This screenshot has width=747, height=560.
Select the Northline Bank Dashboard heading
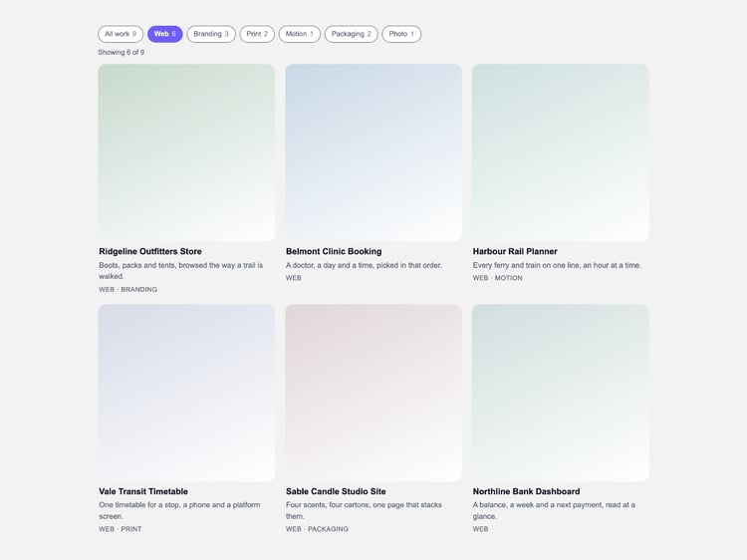(x=526, y=491)
